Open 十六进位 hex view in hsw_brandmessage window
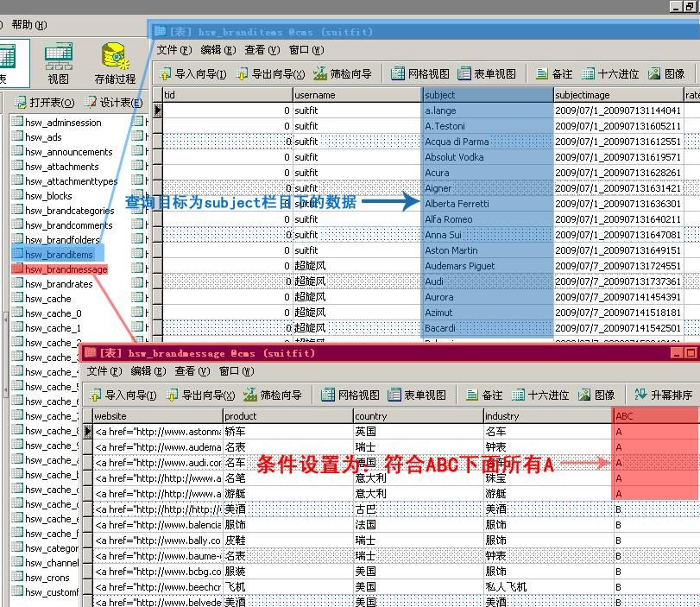The image size is (700, 607). click(540, 395)
